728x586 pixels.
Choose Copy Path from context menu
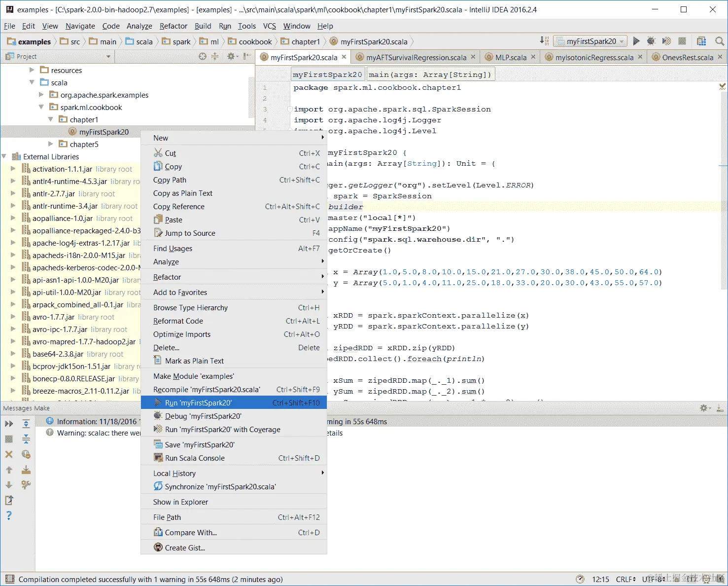tap(234, 180)
